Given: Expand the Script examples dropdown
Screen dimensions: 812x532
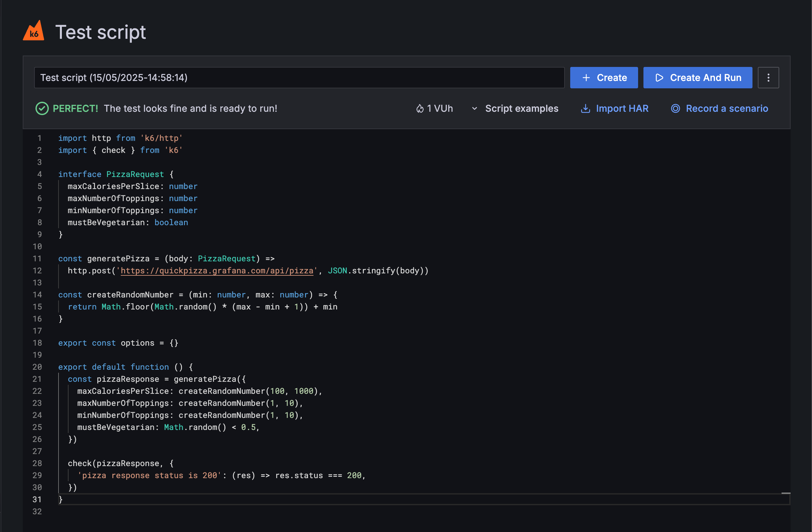Looking at the screenshot, I should (x=521, y=108).
